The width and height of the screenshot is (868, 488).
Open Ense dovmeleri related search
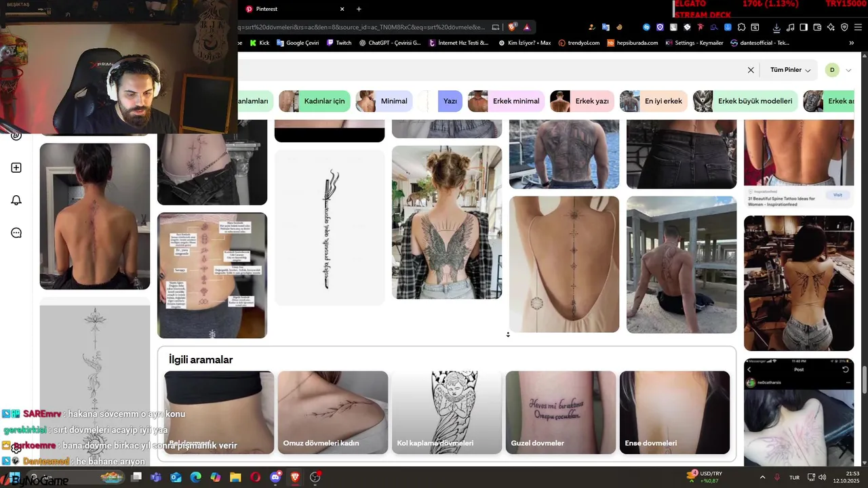(x=675, y=412)
